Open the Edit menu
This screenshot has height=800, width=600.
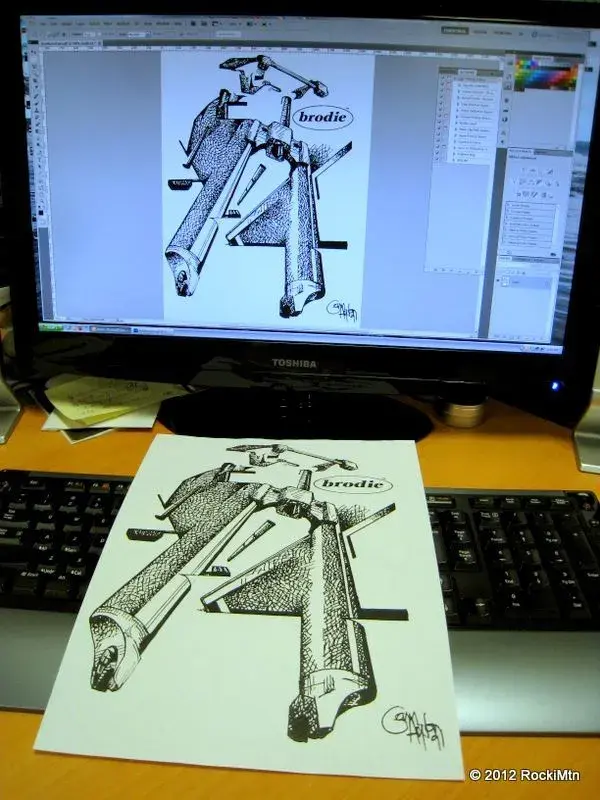[x=55, y=23]
